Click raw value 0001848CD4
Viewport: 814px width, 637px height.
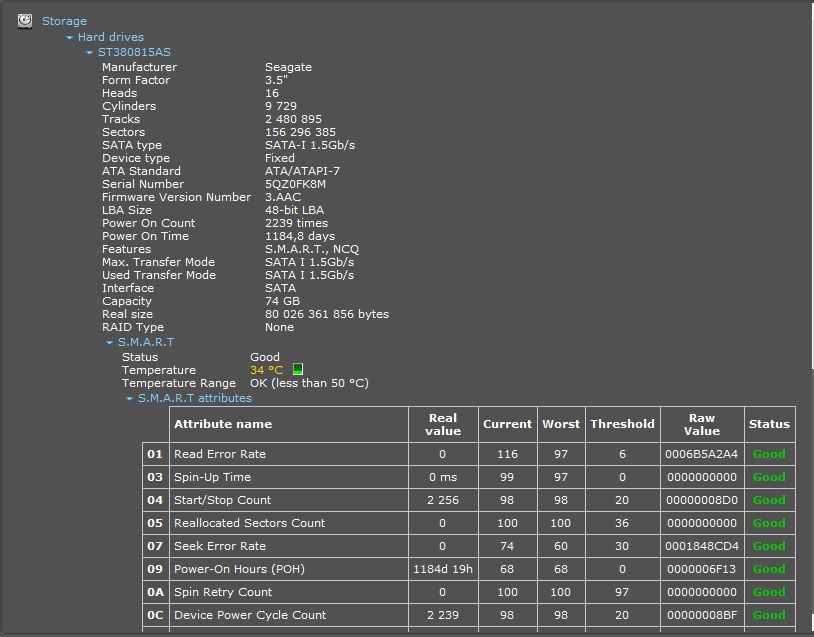701,546
